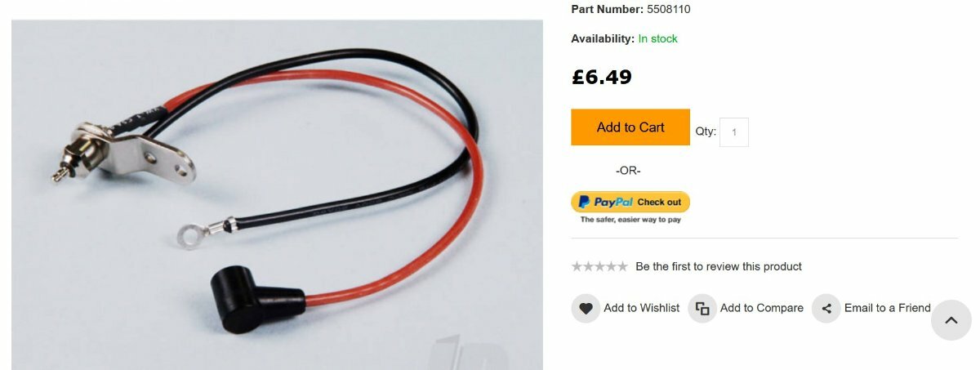The image size is (980, 370).
Task: Select the third rating star
Action: 599,266
